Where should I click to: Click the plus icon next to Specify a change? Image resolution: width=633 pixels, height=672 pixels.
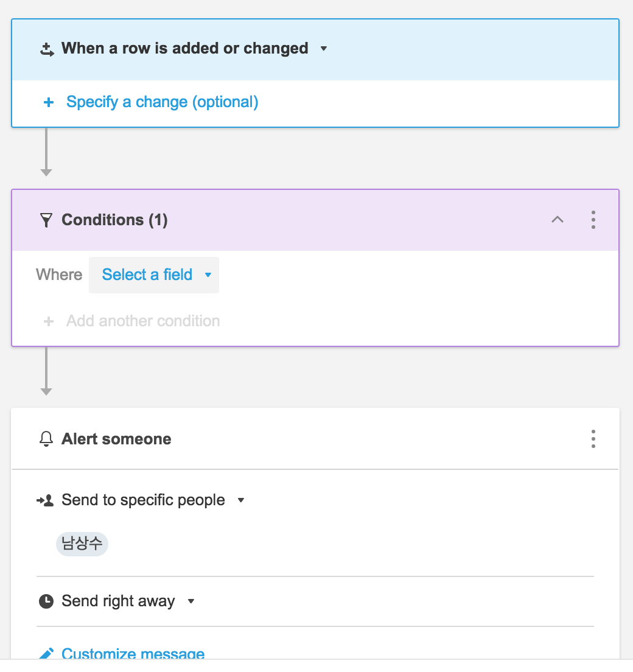[x=49, y=102]
